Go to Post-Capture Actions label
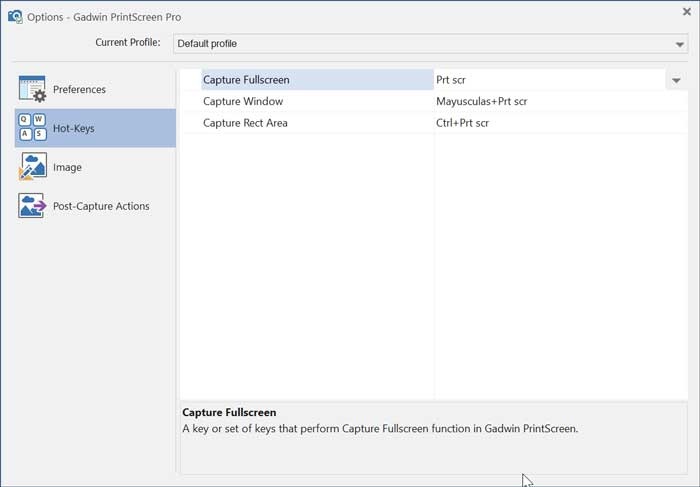 [x=101, y=207]
